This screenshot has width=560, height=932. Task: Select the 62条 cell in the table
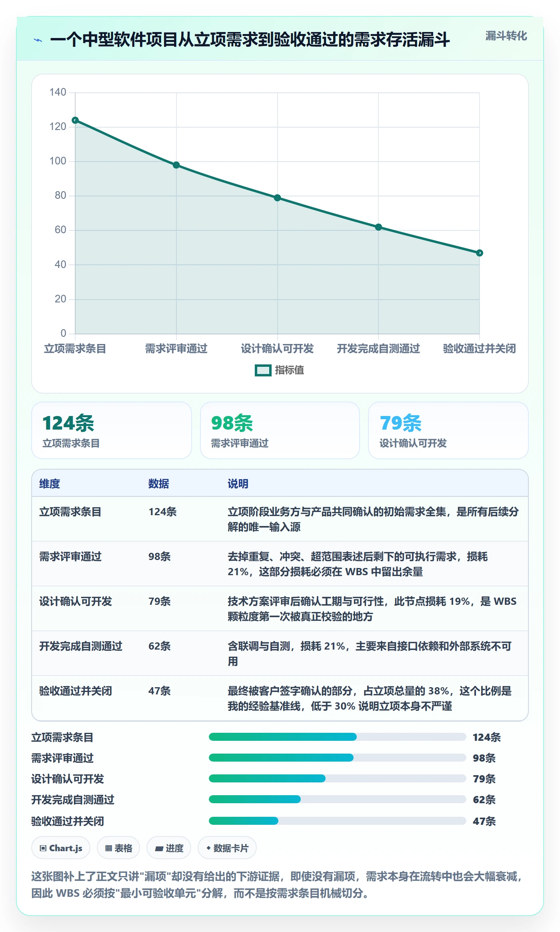(160, 646)
